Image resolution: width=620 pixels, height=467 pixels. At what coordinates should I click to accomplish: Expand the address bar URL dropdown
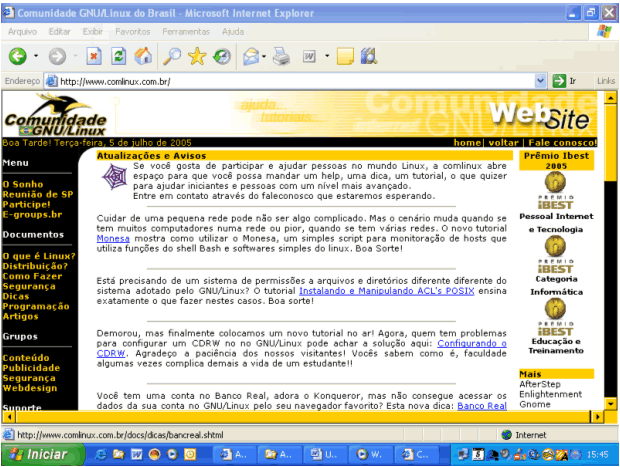pyautogui.click(x=541, y=81)
